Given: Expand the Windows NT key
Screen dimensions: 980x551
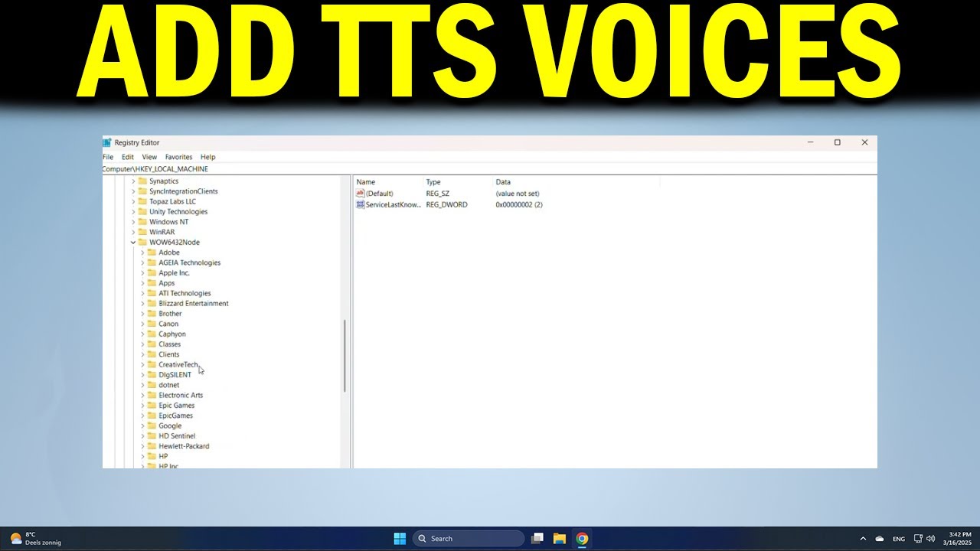Looking at the screenshot, I should (133, 222).
